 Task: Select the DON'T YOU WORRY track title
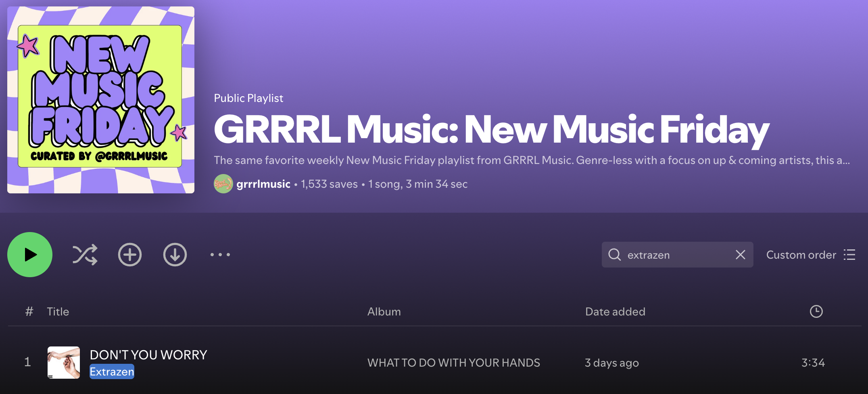[x=148, y=355]
